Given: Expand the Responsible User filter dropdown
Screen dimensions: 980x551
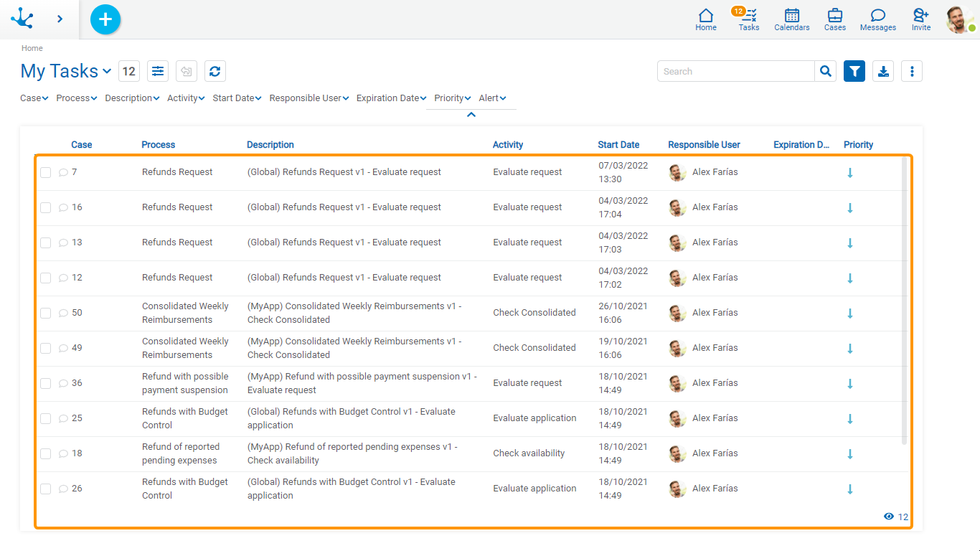Looking at the screenshot, I should point(308,98).
